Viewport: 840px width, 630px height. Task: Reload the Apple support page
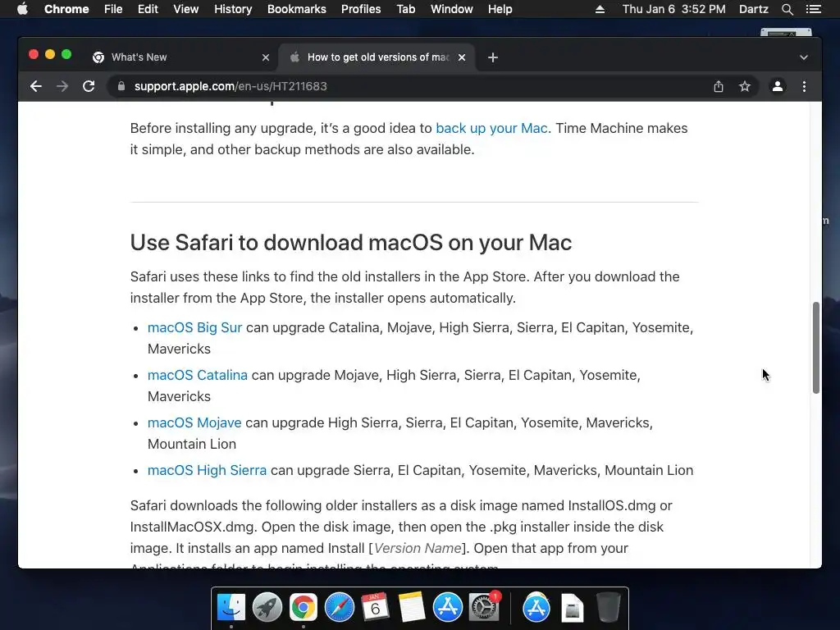coord(89,86)
